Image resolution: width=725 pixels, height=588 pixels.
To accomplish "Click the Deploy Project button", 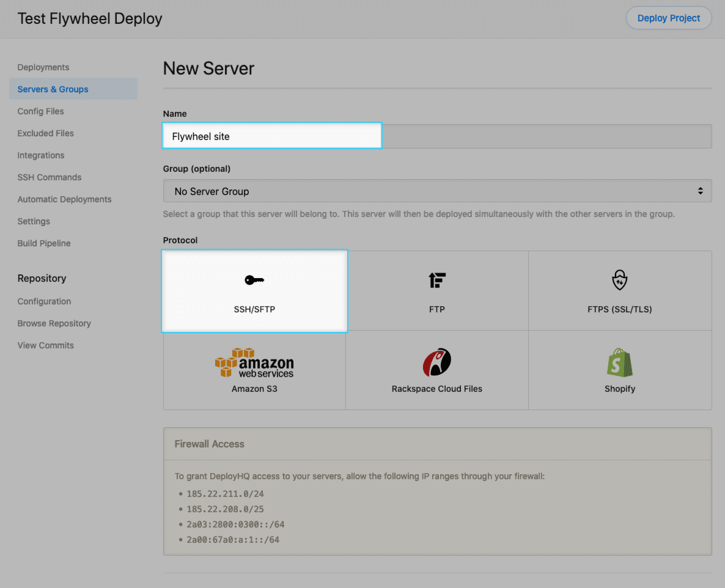I will pos(668,18).
